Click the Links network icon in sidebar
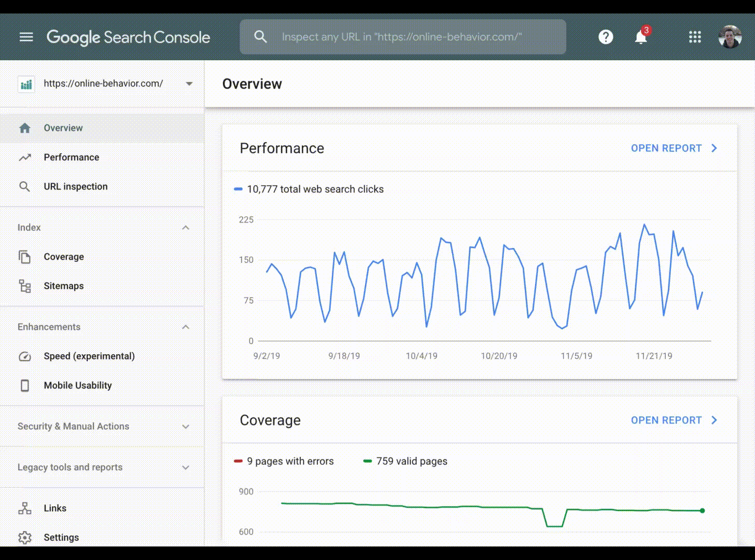755x560 pixels. [25, 508]
